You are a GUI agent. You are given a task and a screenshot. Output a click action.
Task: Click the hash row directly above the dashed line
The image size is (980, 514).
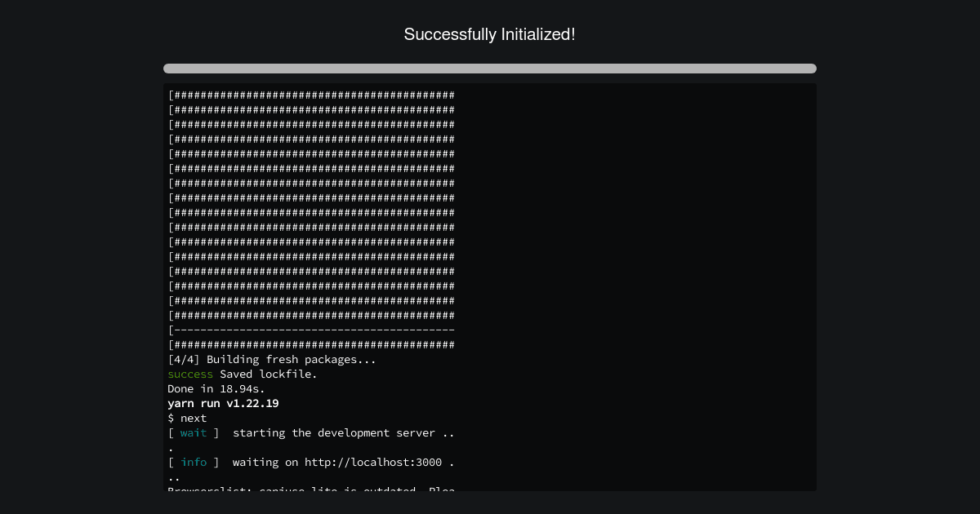[x=311, y=316]
